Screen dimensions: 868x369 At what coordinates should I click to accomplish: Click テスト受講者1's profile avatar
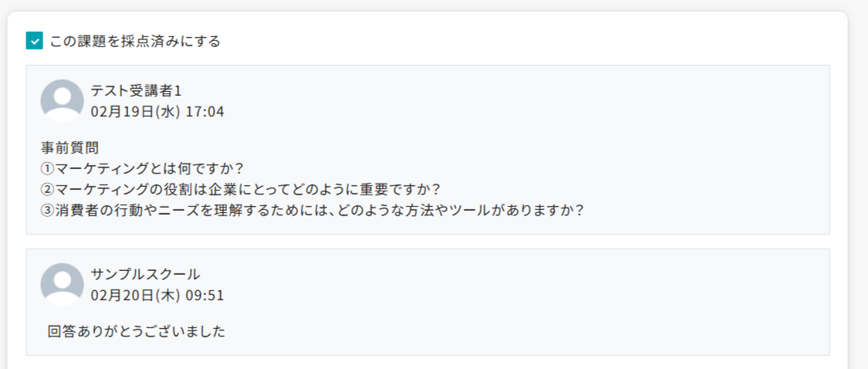[x=62, y=100]
